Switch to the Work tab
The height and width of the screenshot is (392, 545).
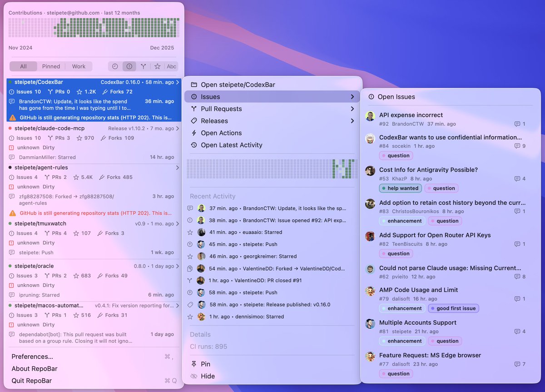click(79, 66)
